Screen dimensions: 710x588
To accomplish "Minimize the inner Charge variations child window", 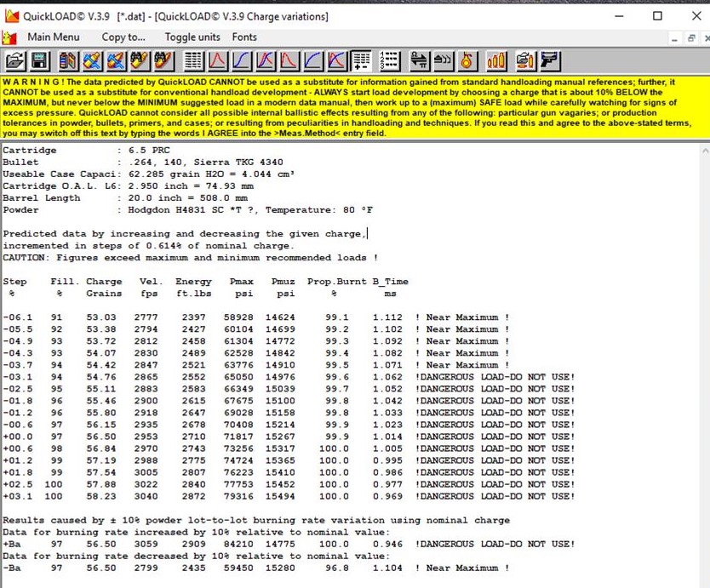I will [675, 39].
